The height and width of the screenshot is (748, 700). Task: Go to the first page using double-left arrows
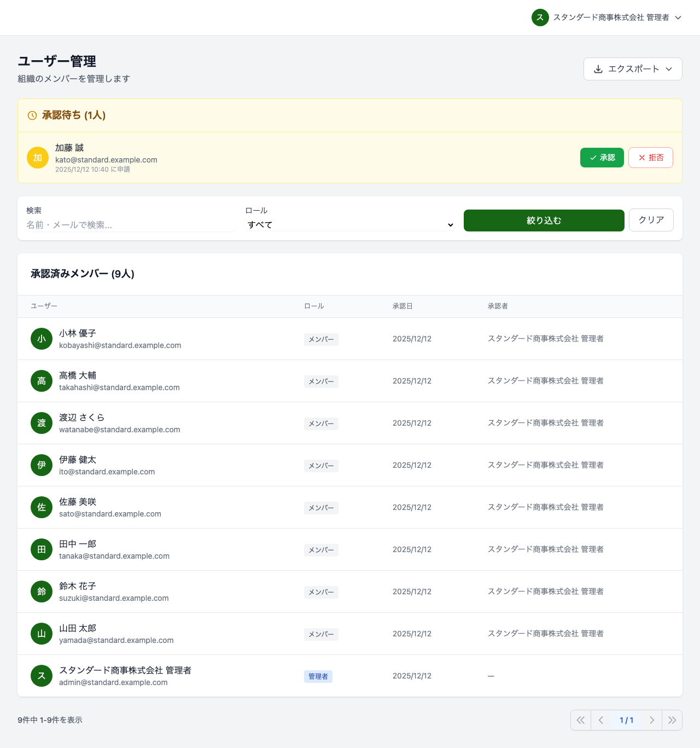[581, 720]
